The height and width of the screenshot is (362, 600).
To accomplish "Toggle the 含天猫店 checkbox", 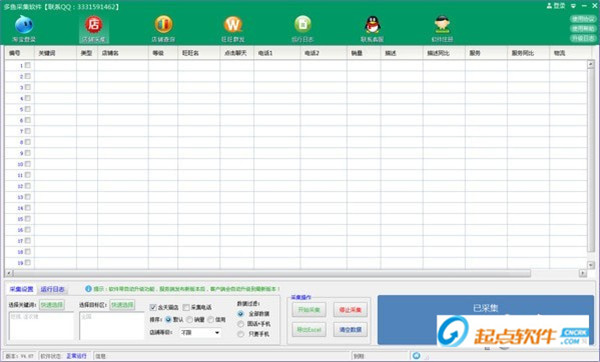I will [x=153, y=307].
